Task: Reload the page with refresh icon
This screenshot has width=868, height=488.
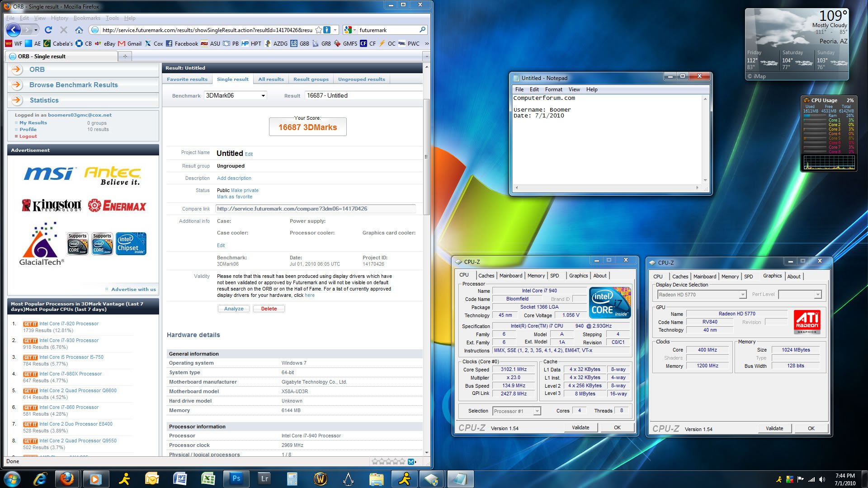Action: pyautogui.click(x=48, y=30)
